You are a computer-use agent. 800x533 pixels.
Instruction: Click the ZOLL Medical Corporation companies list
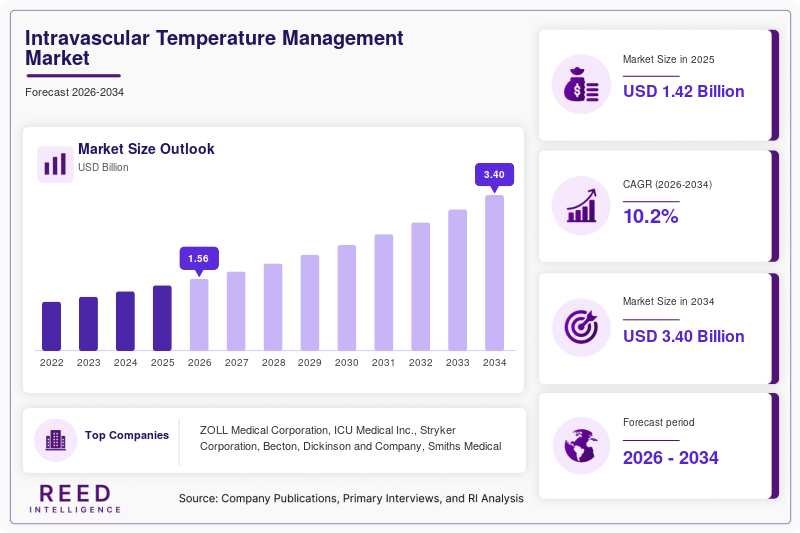click(x=351, y=438)
